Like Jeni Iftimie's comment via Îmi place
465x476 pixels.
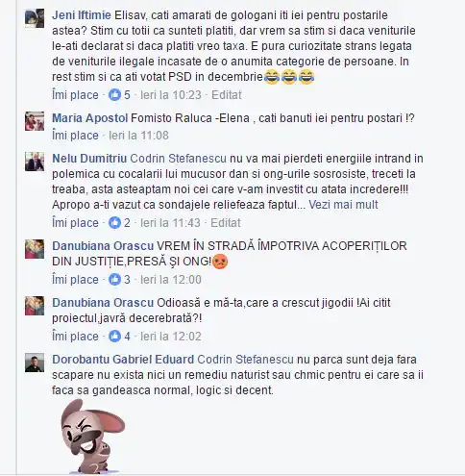pos(75,95)
